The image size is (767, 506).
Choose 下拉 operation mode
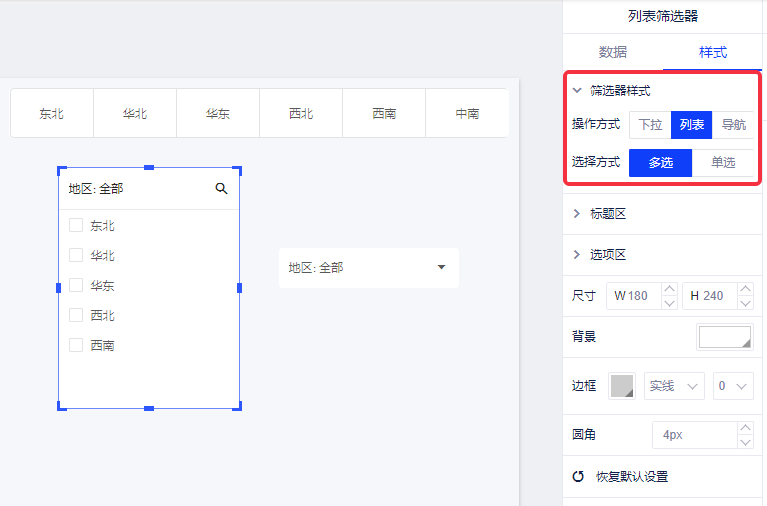pyautogui.click(x=650, y=125)
